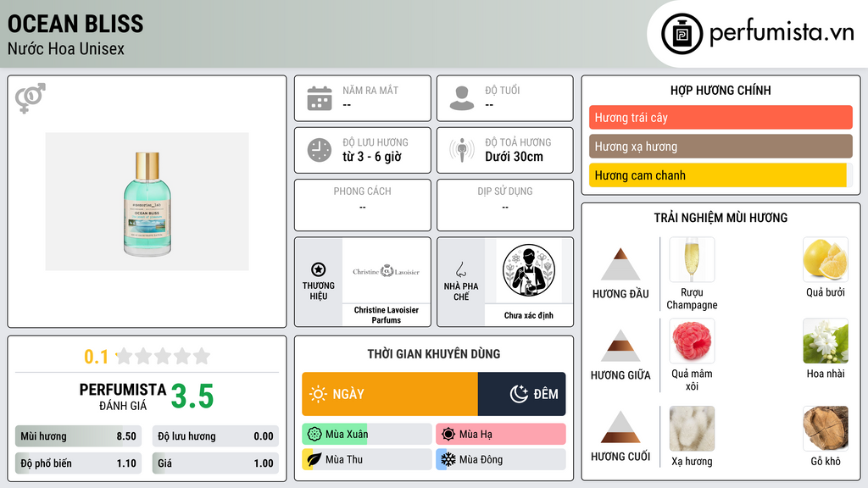The height and width of the screenshot is (488, 868).
Task: Click the nose icon above Nhà pha chế
Action: (461, 269)
